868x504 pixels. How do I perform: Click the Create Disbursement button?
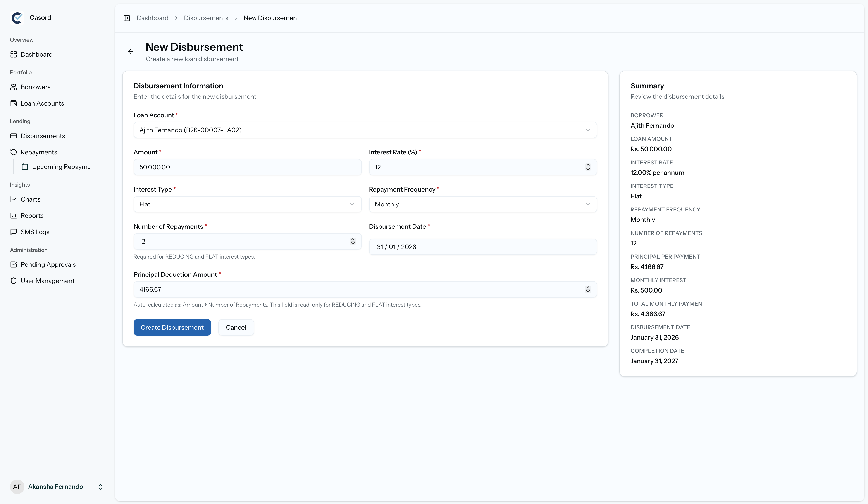(172, 327)
